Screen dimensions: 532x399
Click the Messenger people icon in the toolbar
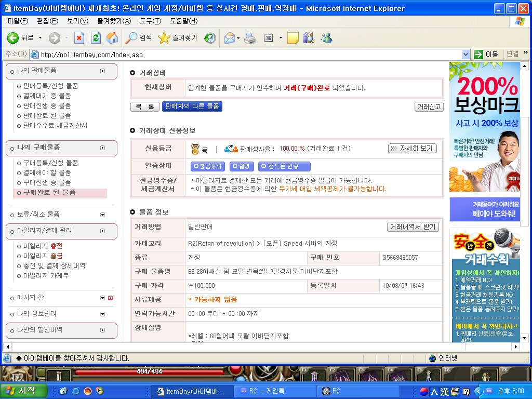click(x=326, y=38)
